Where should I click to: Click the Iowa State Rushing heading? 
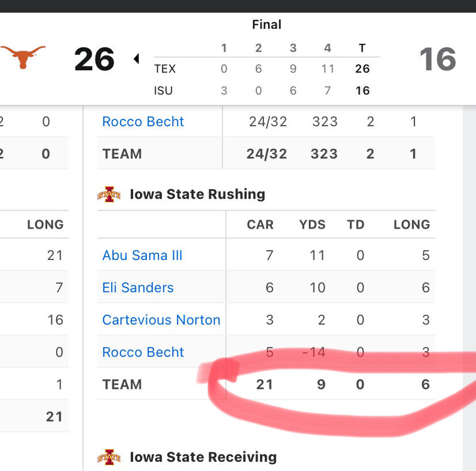(x=197, y=194)
